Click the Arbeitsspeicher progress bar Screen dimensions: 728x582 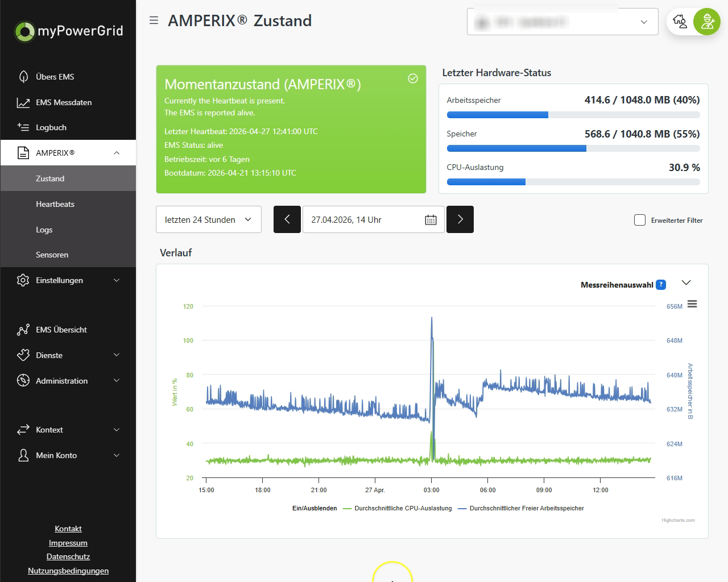pos(573,115)
